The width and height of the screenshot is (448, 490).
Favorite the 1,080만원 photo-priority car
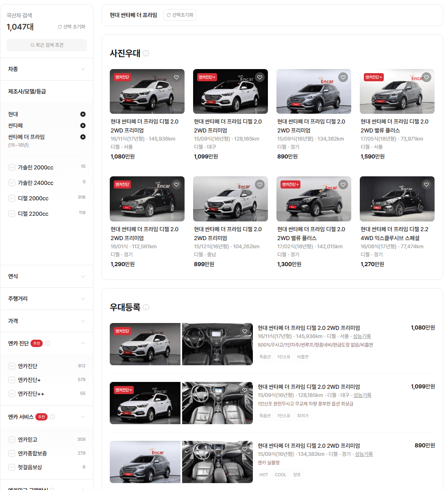(x=176, y=77)
